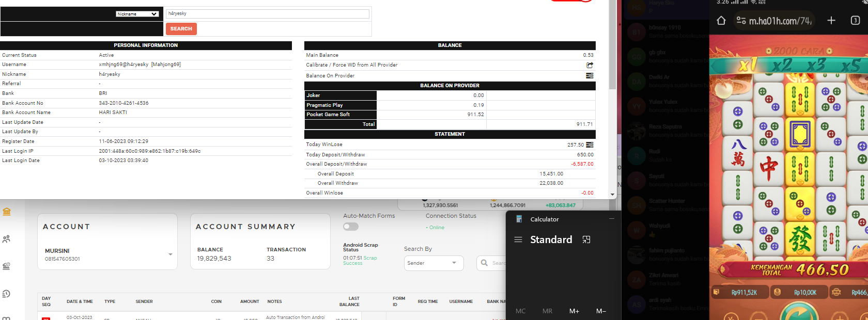Open Today WinLose detail list icon

tap(590, 145)
